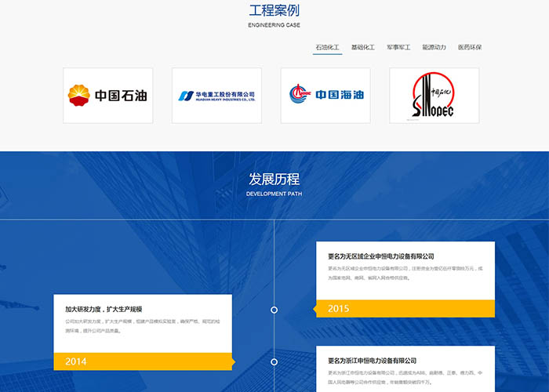Open the 华电重工 logo card
549x392 pixels.
tap(216, 96)
